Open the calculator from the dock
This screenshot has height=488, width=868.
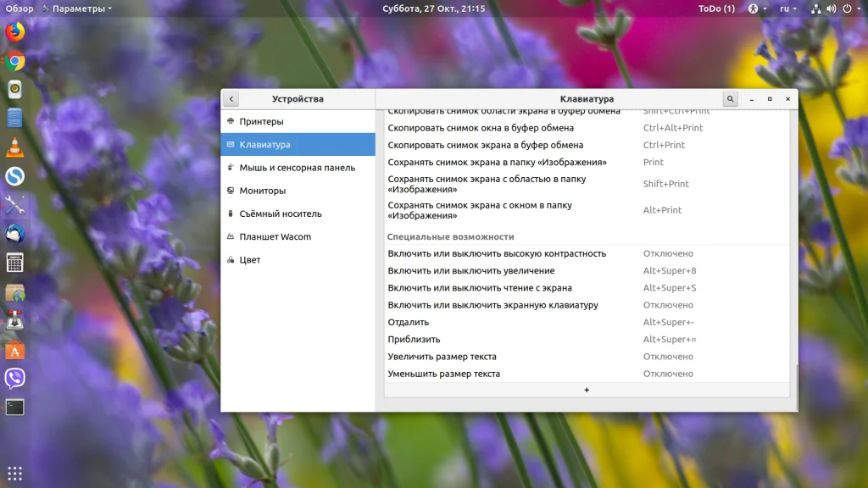tap(15, 263)
